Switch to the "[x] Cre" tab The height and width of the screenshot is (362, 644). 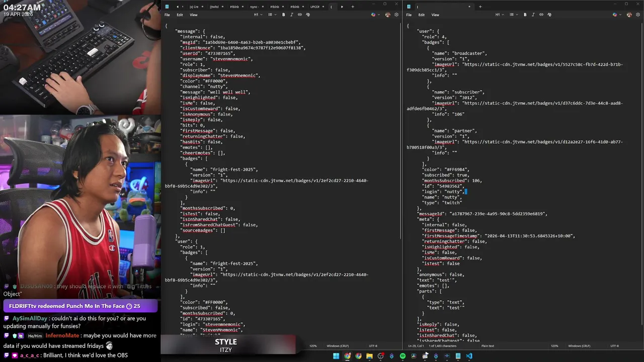tap(194, 7)
